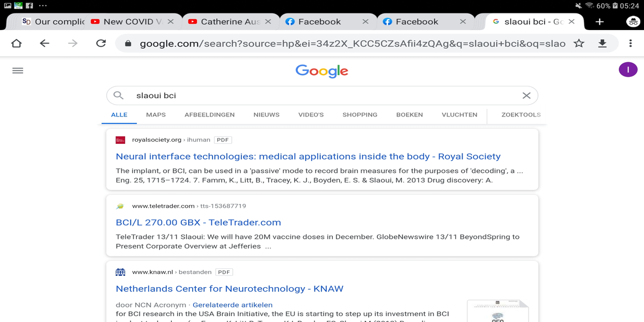
Task: Click the KNAW favicon
Action: point(120,272)
